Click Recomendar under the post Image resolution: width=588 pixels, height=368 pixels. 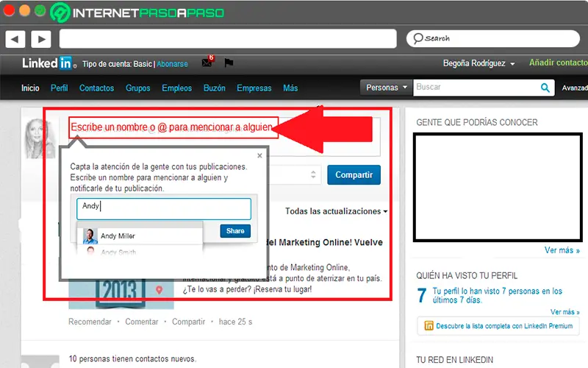point(90,322)
